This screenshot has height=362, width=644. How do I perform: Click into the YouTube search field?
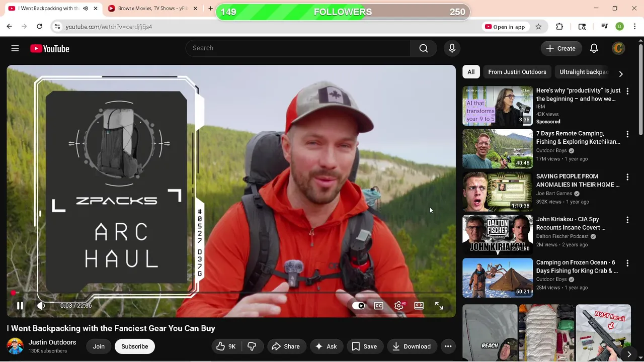[x=298, y=48]
